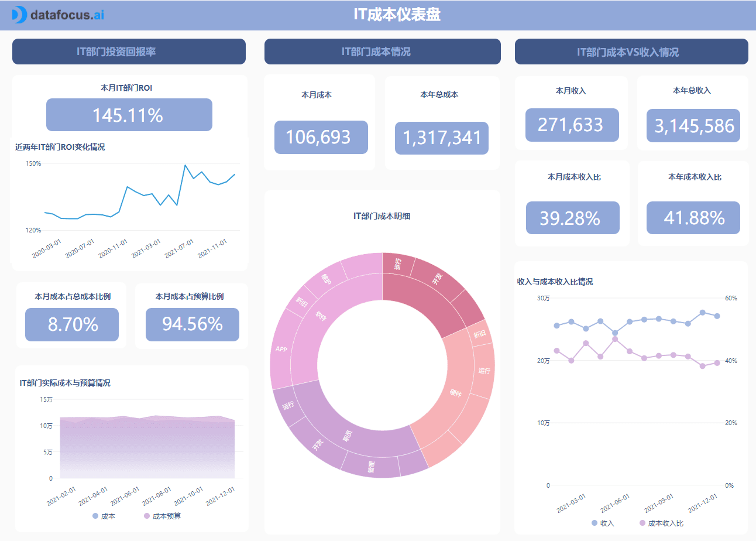Image resolution: width=756 pixels, height=541 pixels.
Task: Click the 本月IT部门ROI card label
Action: pyautogui.click(x=127, y=88)
